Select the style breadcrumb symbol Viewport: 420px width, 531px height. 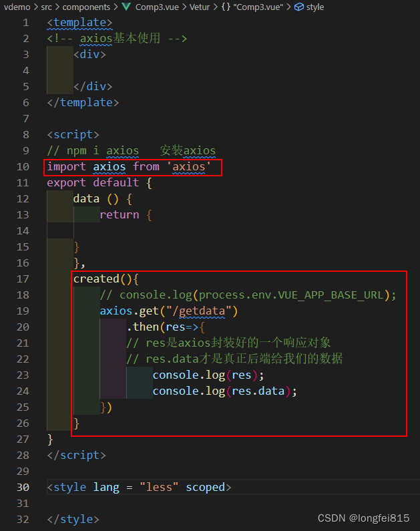pyautogui.click(x=315, y=7)
